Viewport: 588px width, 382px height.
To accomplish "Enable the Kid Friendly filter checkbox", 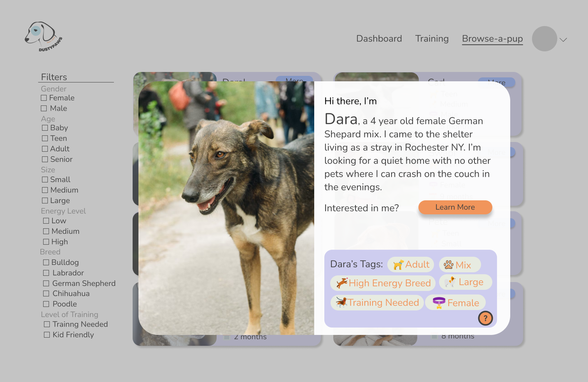I will [x=47, y=335].
